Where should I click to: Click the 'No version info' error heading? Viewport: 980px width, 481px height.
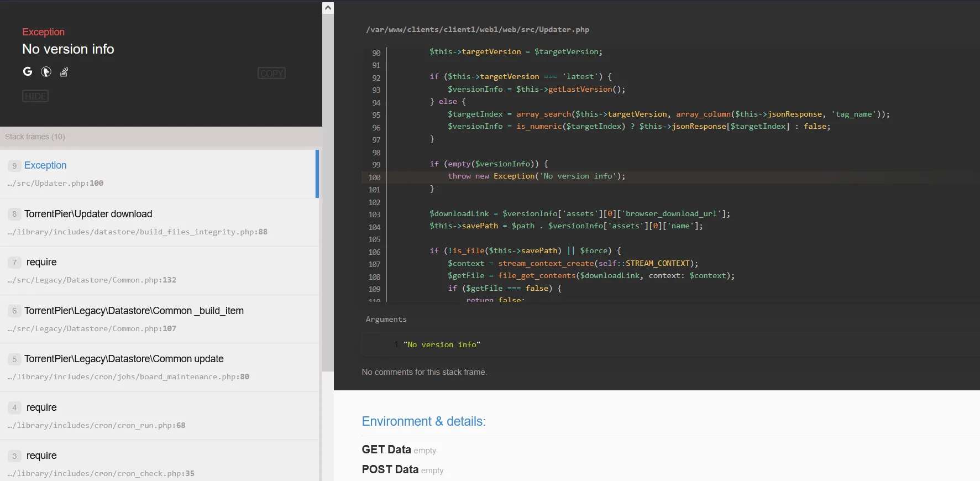68,49
